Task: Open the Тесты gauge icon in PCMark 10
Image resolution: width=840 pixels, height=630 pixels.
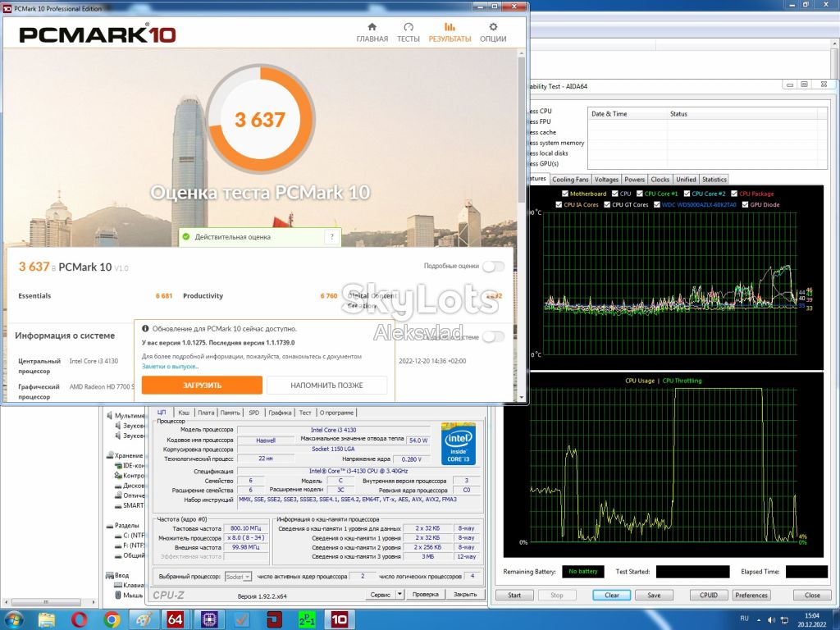Action: point(409,27)
